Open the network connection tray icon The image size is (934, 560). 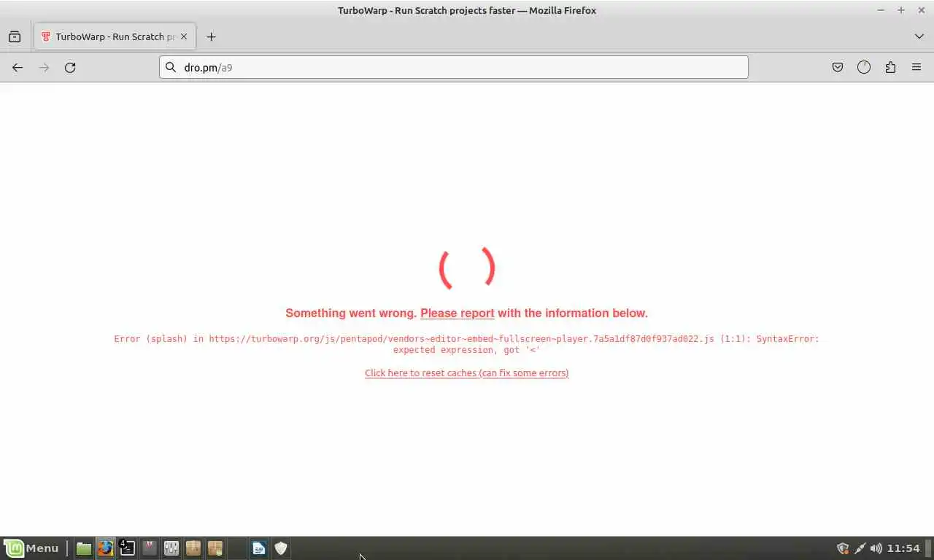860,548
